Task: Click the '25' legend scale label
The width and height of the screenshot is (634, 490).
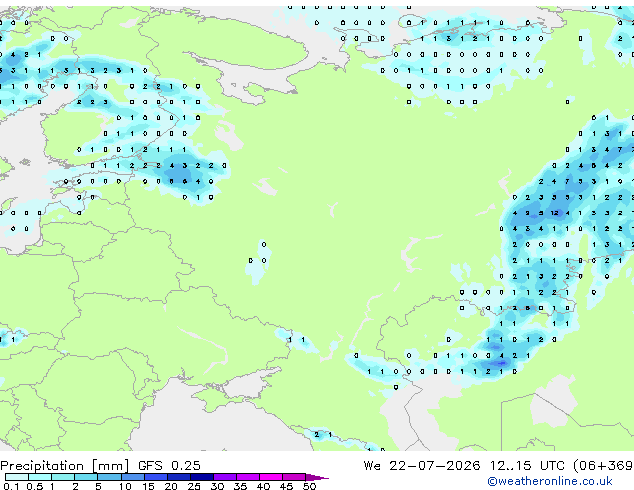Action: pyautogui.click(x=194, y=486)
